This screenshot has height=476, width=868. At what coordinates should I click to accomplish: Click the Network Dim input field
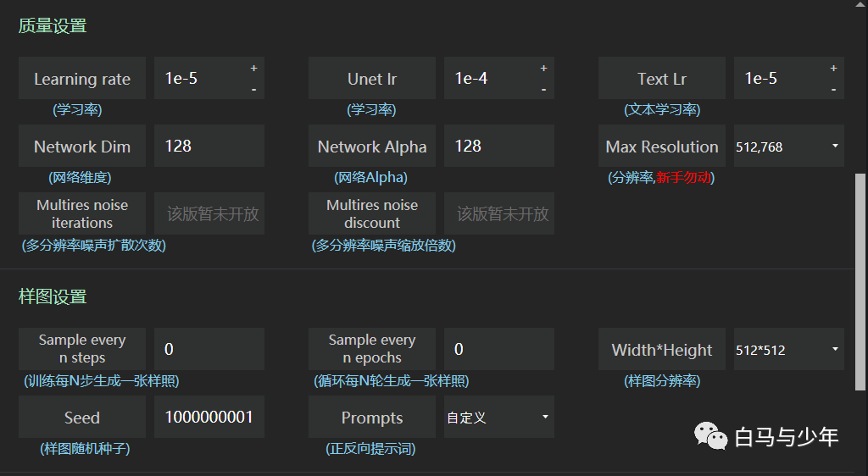(209, 146)
